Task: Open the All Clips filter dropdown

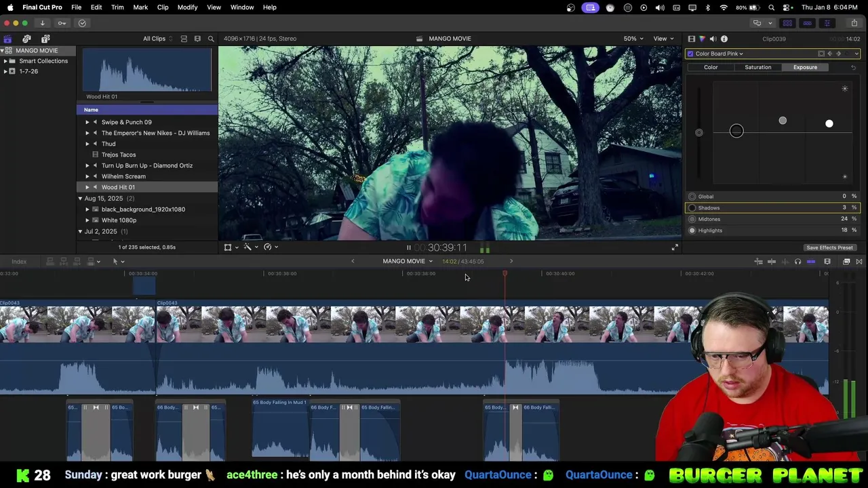Action: tap(157, 39)
